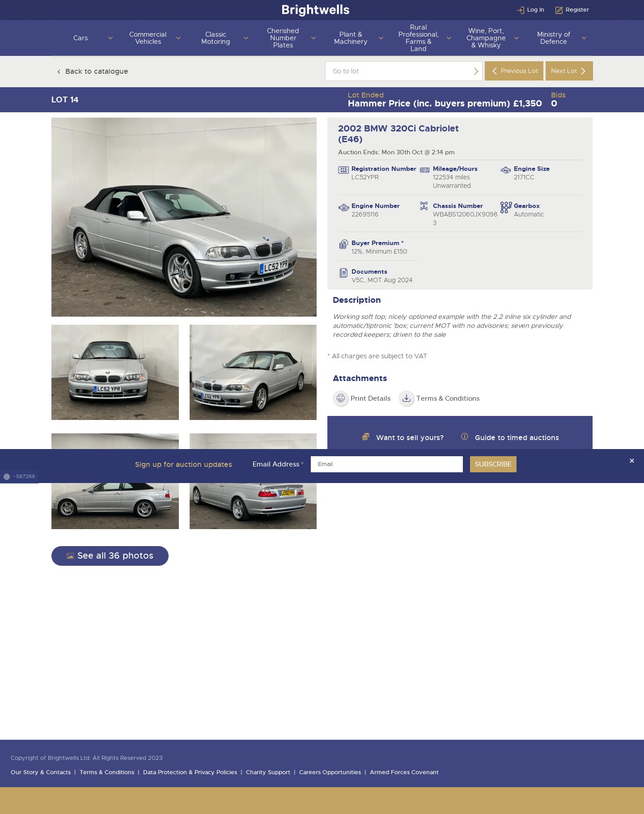Open Careers Opportunities footer link
644x814 pixels.
coord(330,772)
